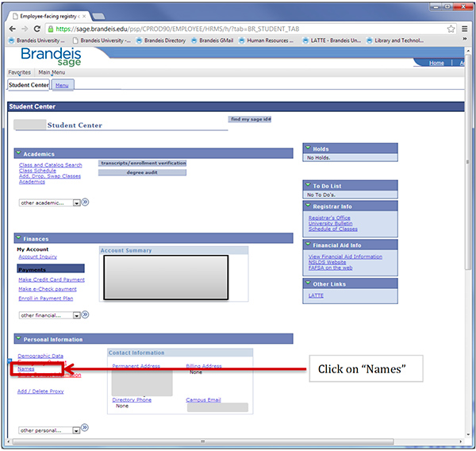
Task: Click the browser Forward arrow
Action: (x=25, y=29)
